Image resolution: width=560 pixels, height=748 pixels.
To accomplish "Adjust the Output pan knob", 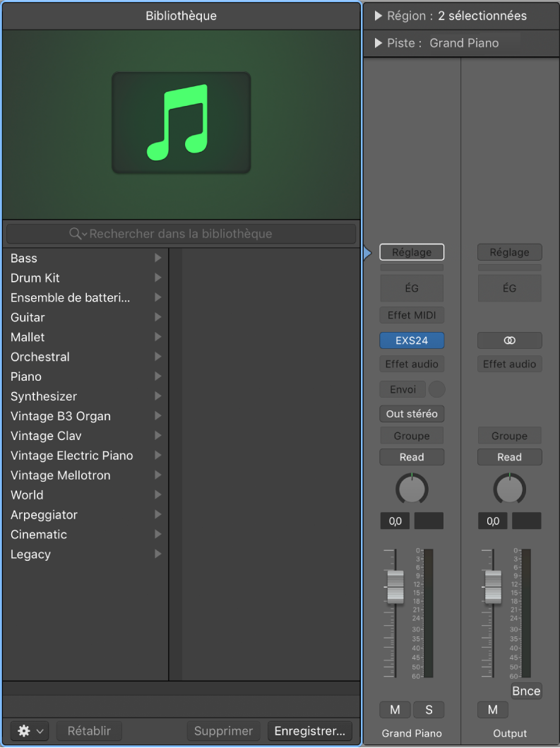I will coord(509,489).
